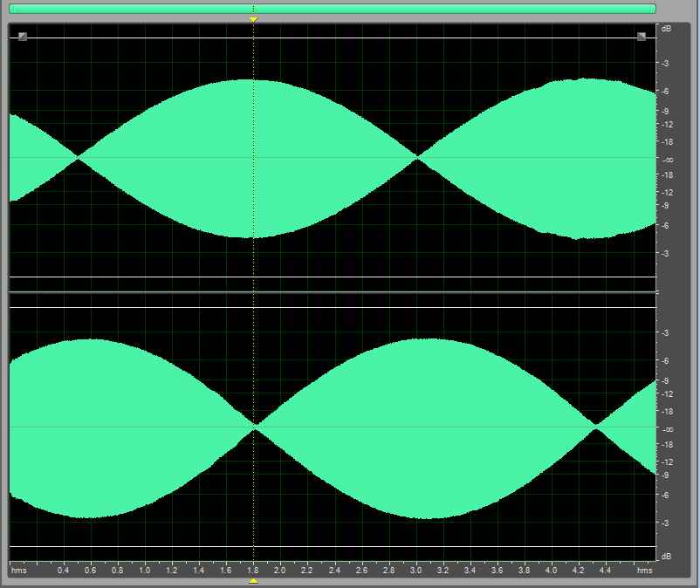The width and height of the screenshot is (700, 588).
Task: Click the 3.6 mark on time ruler
Action: (x=497, y=571)
